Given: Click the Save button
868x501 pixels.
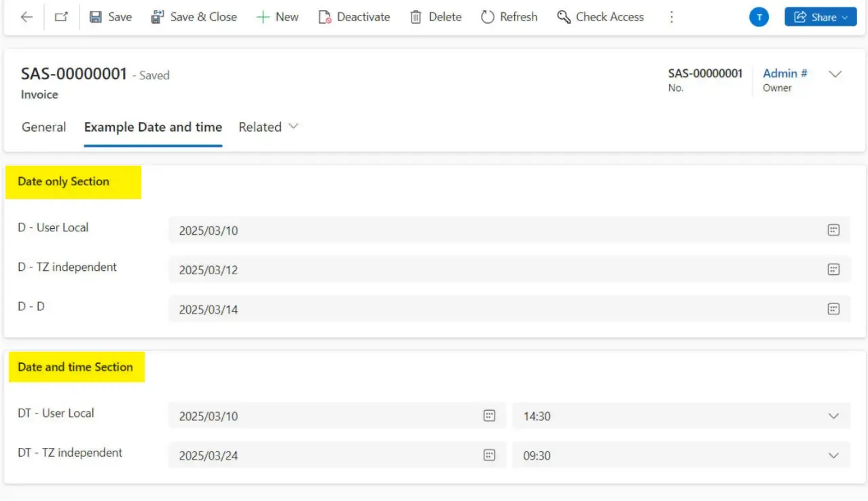Looking at the screenshot, I should (x=111, y=17).
